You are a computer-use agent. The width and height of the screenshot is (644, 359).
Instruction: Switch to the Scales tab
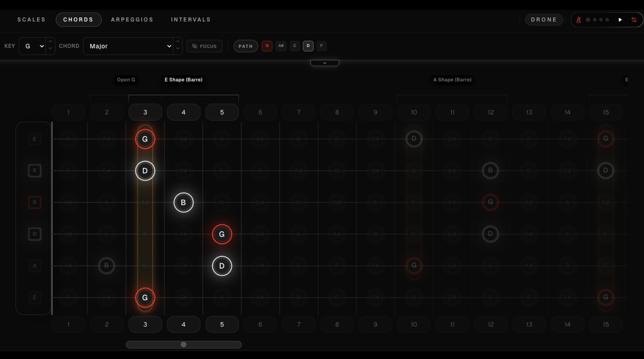click(31, 19)
